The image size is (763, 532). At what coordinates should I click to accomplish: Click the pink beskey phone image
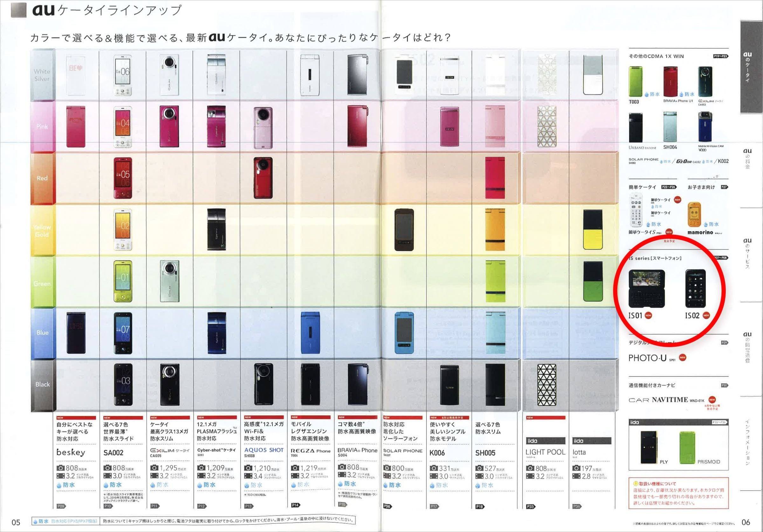point(76,126)
